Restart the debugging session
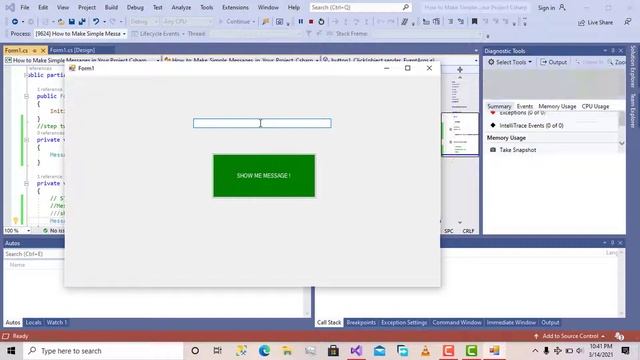This screenshot has height=360, width=640. tap(321, 21)
